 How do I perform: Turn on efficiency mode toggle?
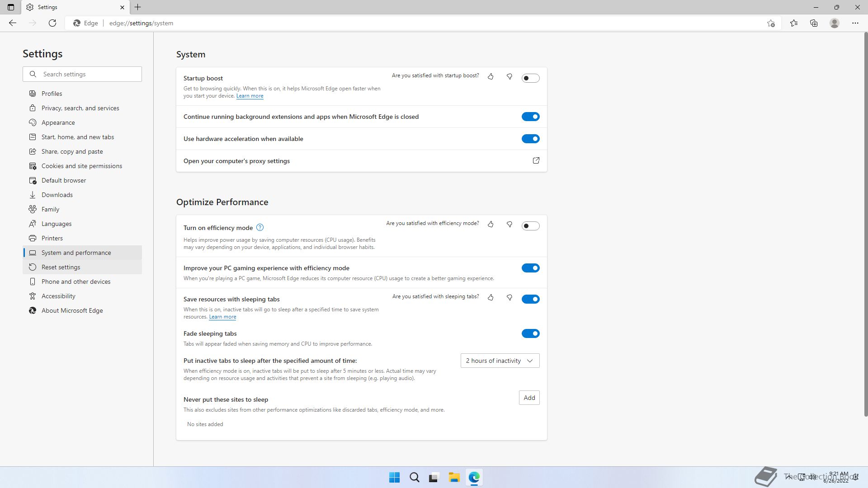point(530,226)
